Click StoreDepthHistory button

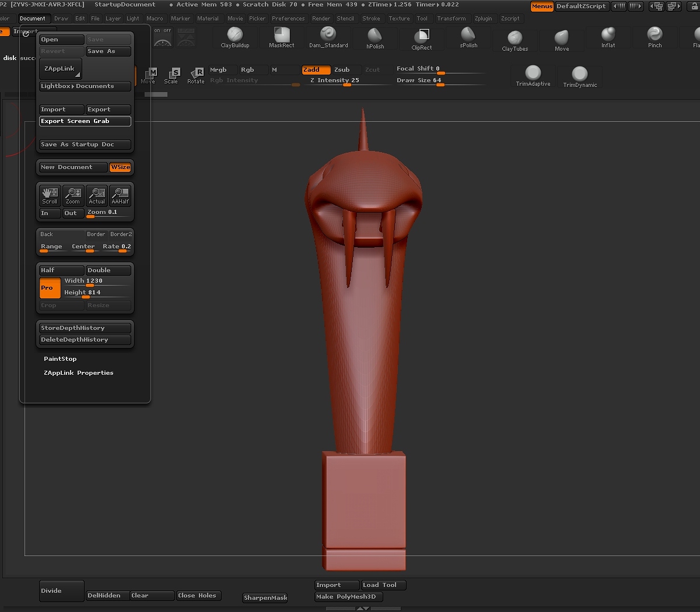pyautogui.click(x=85, y=328)
